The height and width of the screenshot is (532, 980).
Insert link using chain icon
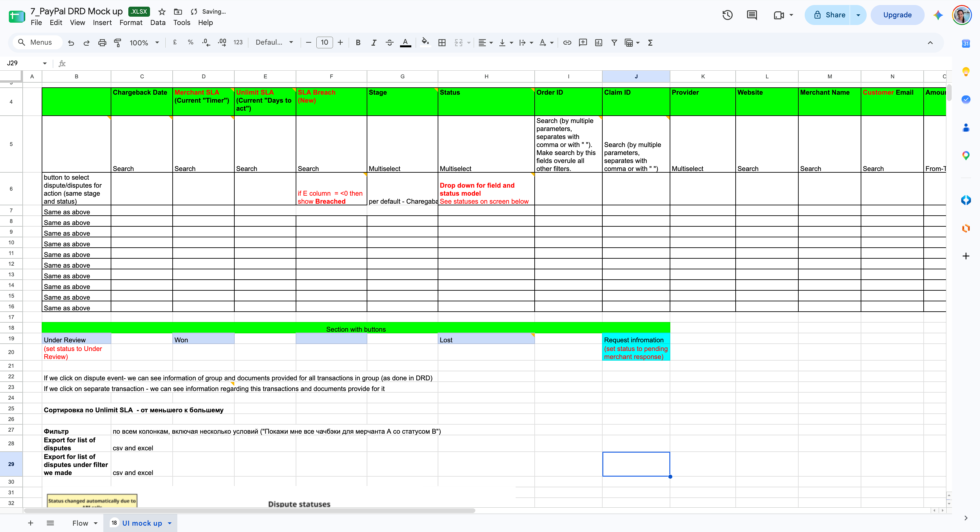pyautogui.click(x=567, y=43)
